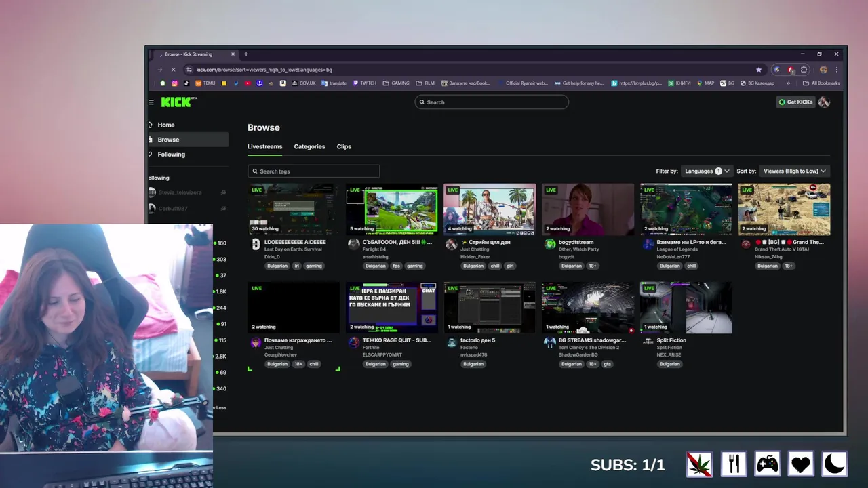Open the ТЕЖКО RAGE QUIT stream title
Viewport: 868px width, 488px height.
click(x=397, y=340)
